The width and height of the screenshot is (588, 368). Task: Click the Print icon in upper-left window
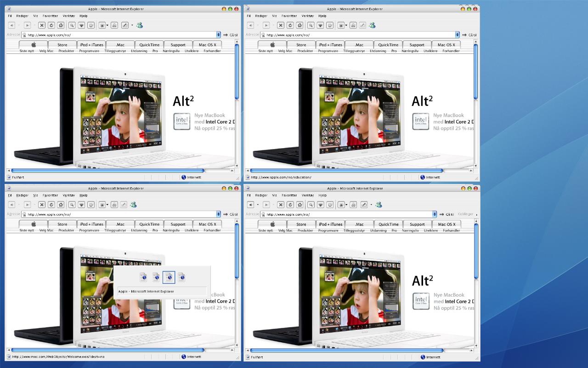[114, 25]
